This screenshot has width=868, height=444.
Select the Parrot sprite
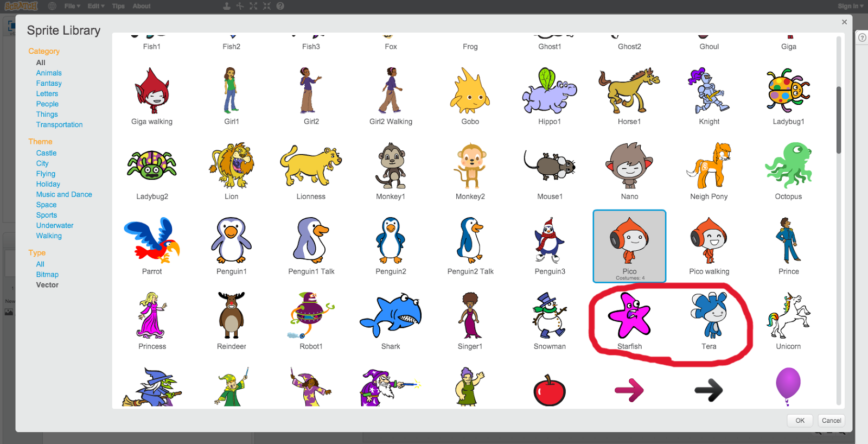[x=152, y=245]
